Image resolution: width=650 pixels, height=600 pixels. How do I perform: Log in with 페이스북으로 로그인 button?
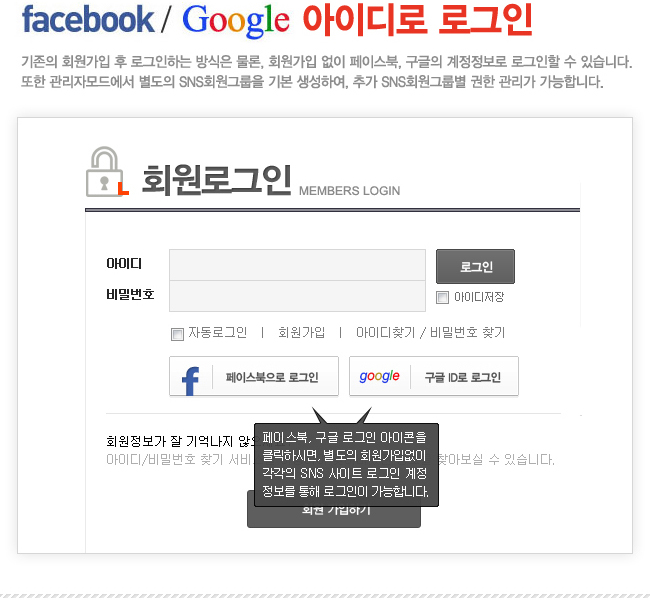tap(254, 376)
